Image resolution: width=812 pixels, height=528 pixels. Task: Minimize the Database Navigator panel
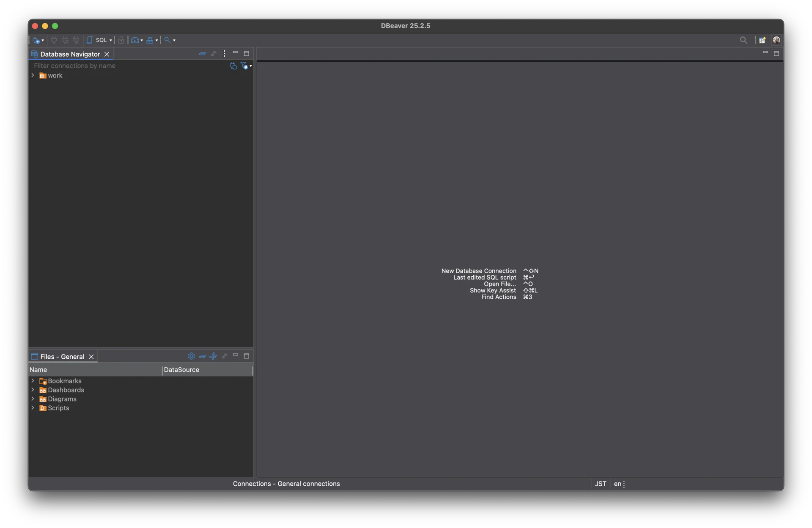[236, 53]
